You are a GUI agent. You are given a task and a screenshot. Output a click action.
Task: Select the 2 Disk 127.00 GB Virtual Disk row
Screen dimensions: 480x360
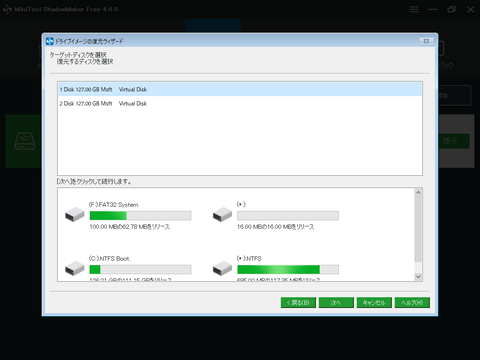[240, 104]
